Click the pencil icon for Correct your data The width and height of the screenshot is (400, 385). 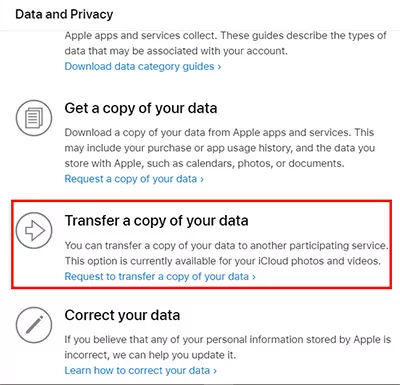34,325
